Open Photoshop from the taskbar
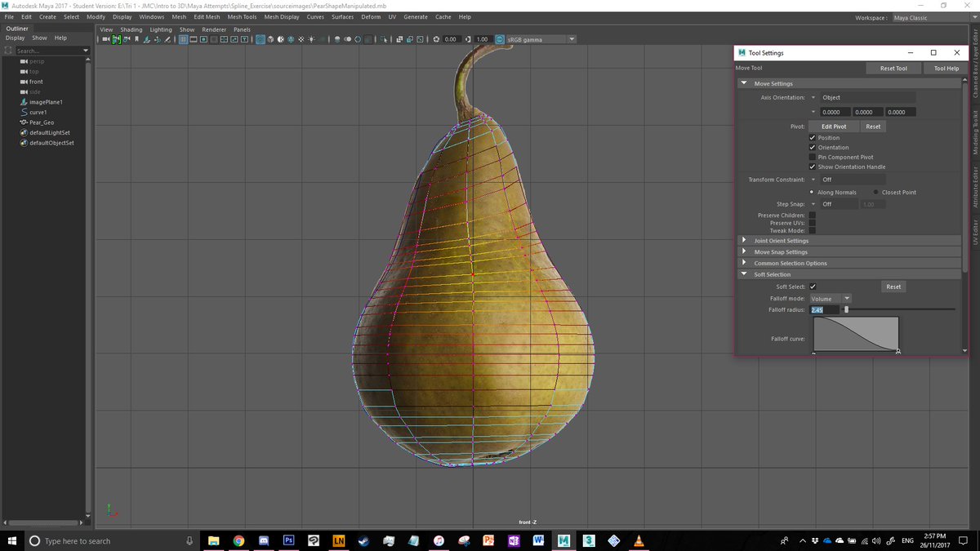The width and height of the screenshot is (980, 551). (288, 540)
